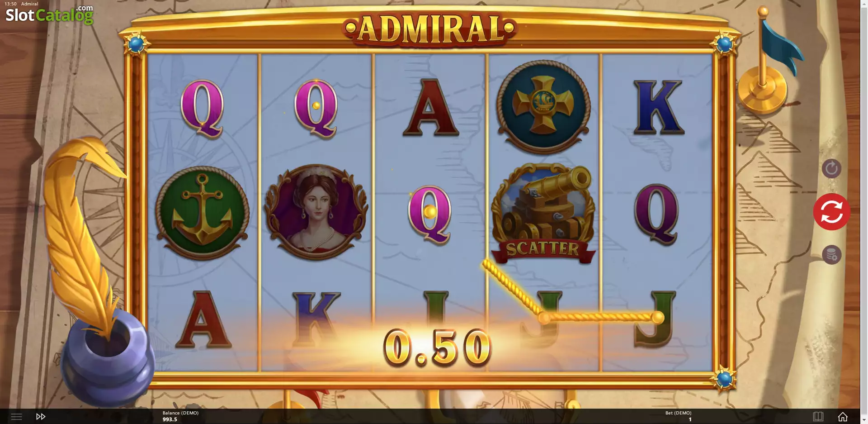The height and width of the screenshot is (424, 868).
Task: Toggle the fast-forward turbo mode
Action: coord(41,416)
